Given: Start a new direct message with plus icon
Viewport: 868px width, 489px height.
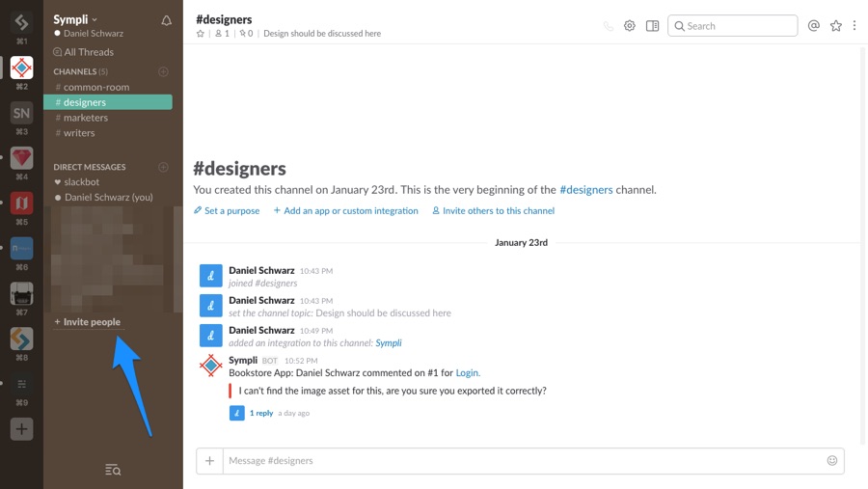Looking at the screenshot, I should (x=163, y=167).
